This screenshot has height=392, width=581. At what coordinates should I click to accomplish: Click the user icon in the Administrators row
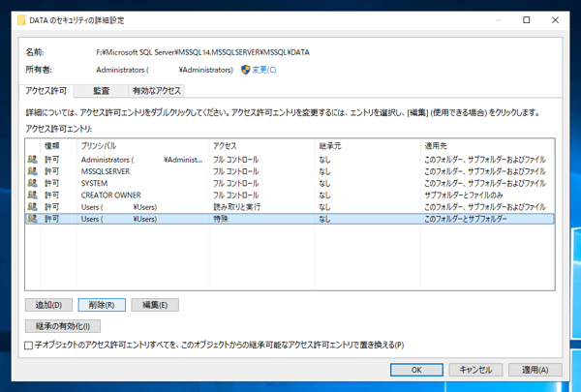33,160
